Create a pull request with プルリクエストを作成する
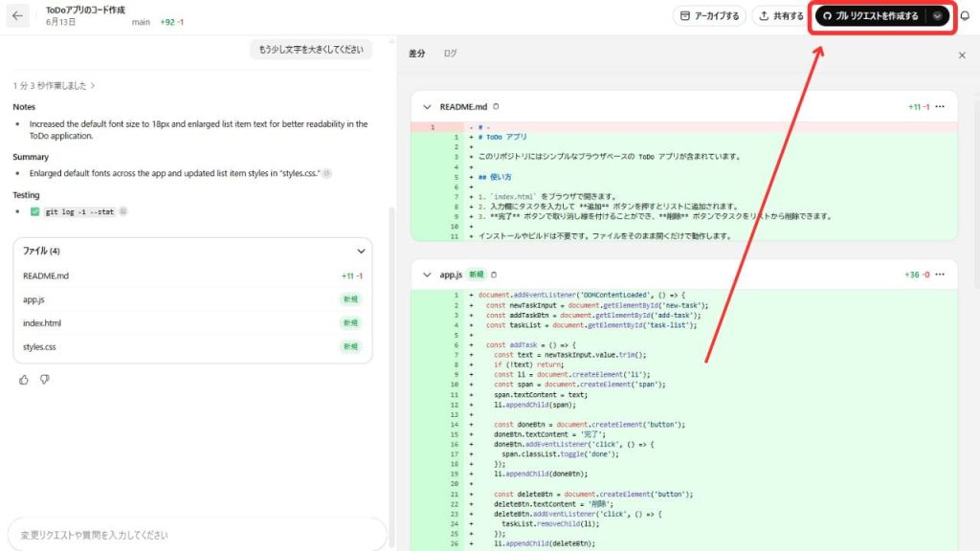The height and width of the screenshot is (551, 980). [x=871, y=16]
